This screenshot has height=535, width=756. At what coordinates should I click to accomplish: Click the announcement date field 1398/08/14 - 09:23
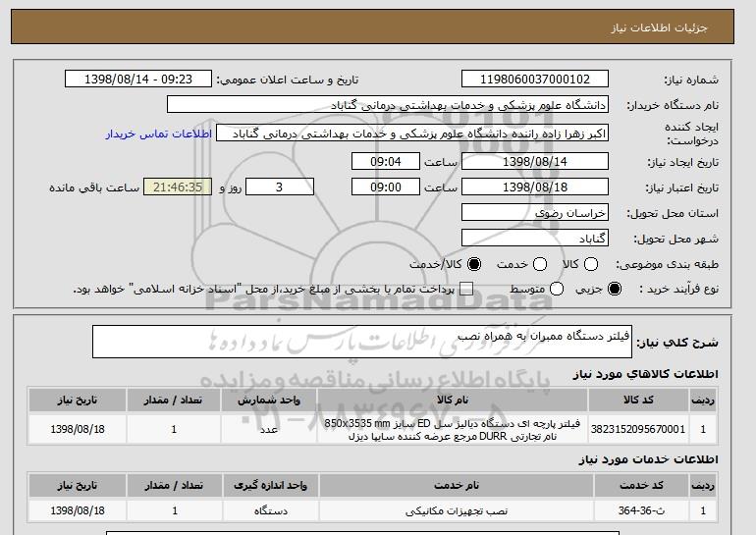coord(138,80)
